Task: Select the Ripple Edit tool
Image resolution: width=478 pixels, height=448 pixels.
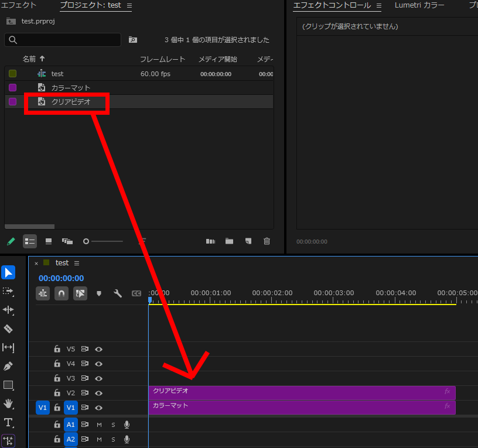Action: tap(8, 310)
